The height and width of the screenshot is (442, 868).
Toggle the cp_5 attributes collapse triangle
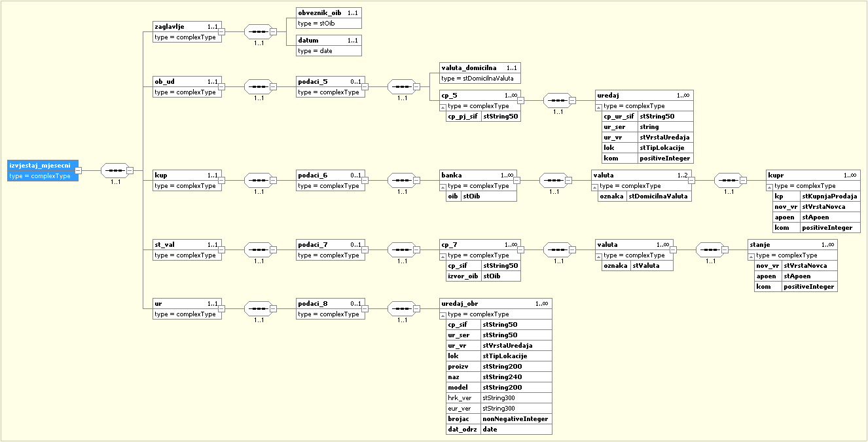point(443,106)
